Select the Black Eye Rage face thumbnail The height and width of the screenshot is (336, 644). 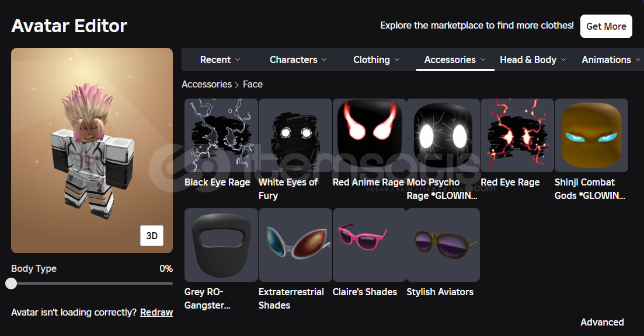[x=221, y=135]
